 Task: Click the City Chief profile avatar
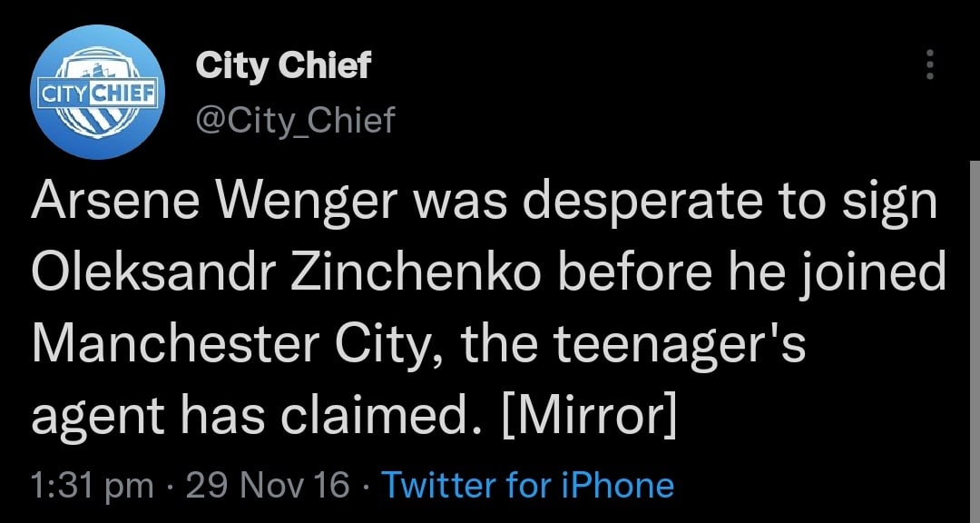(x=98, y=94)
